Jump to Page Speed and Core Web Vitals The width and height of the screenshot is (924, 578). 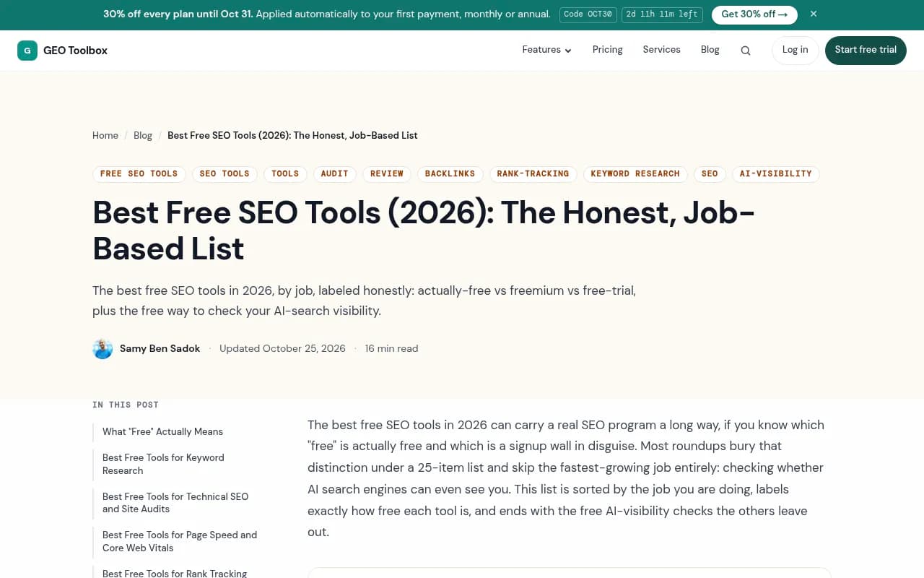point(180,542)
